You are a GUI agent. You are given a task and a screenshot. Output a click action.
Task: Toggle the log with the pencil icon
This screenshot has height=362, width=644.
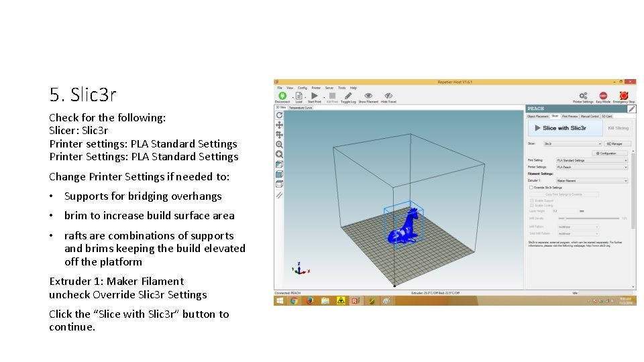point(348,96)
